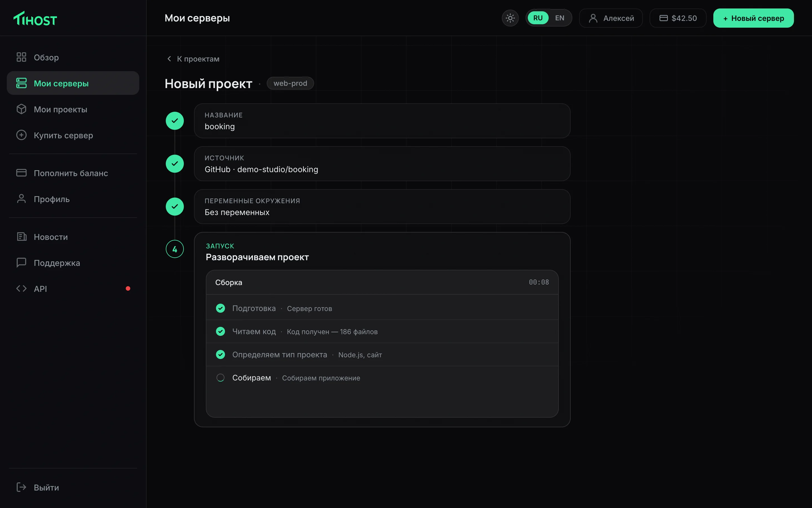Open Мои проекты in the sidebar
This screenshot has height=508, width=812.
(x=73, y=109)
